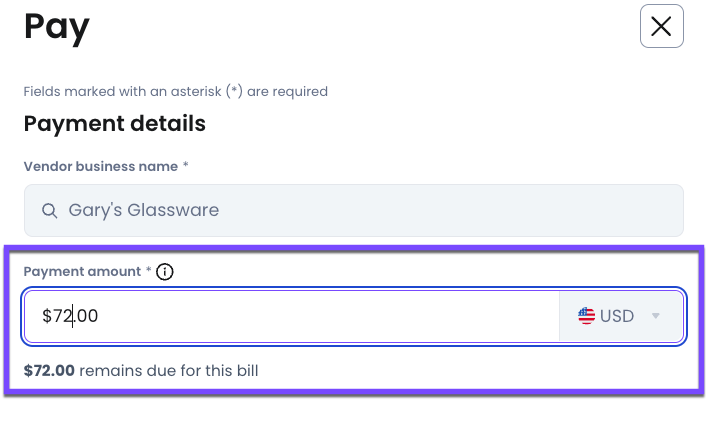706x422 pixels.
Task: Select the Gary's Glassware vendor text
Action: 143,210
